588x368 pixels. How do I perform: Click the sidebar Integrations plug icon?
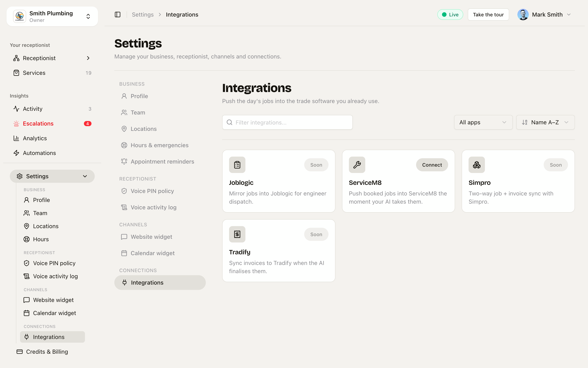[x=27, y=337]
